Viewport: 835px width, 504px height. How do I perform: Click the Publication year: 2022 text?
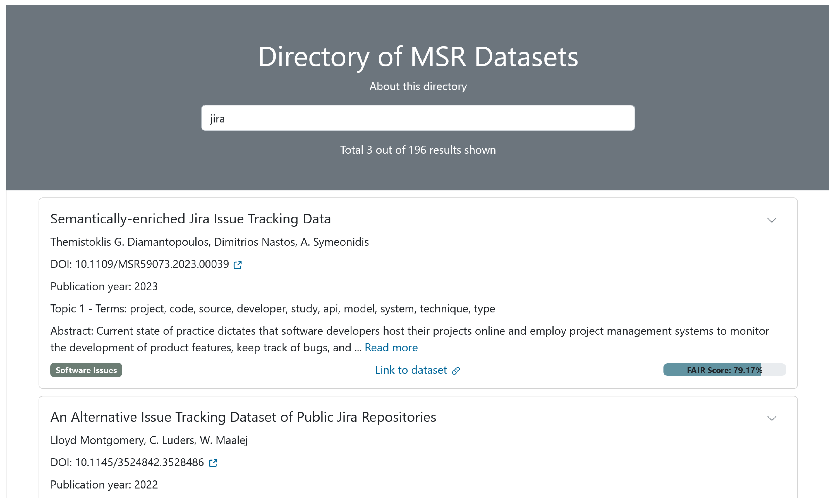coord(104,484)
